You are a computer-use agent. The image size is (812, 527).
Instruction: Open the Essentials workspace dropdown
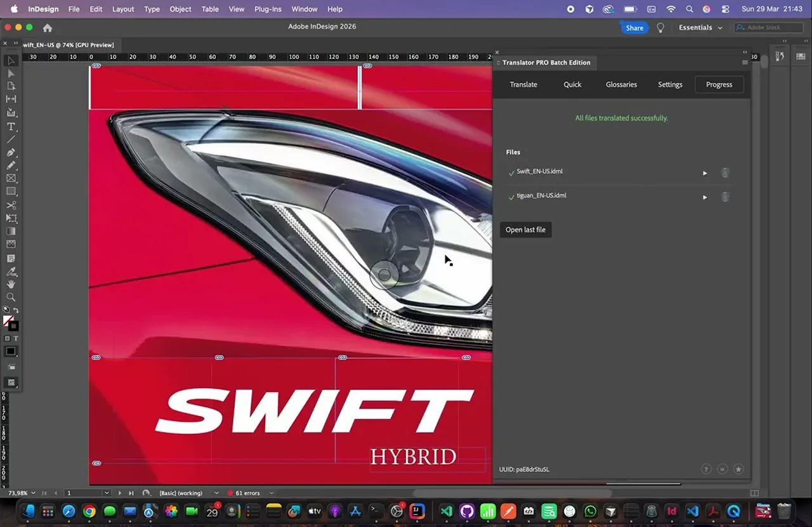pyautogui.click(x=700, y=27)
